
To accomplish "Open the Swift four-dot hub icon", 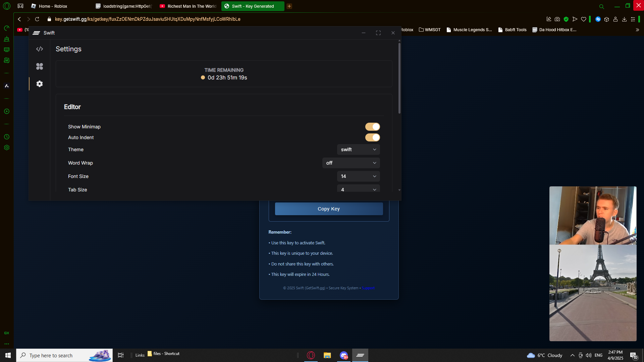I will point(40,66).
